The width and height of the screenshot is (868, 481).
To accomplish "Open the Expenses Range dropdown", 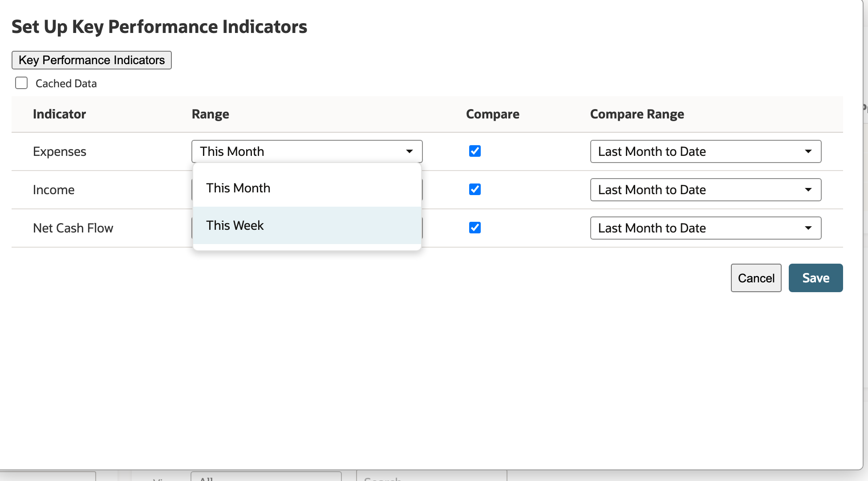I will [307, 151].
